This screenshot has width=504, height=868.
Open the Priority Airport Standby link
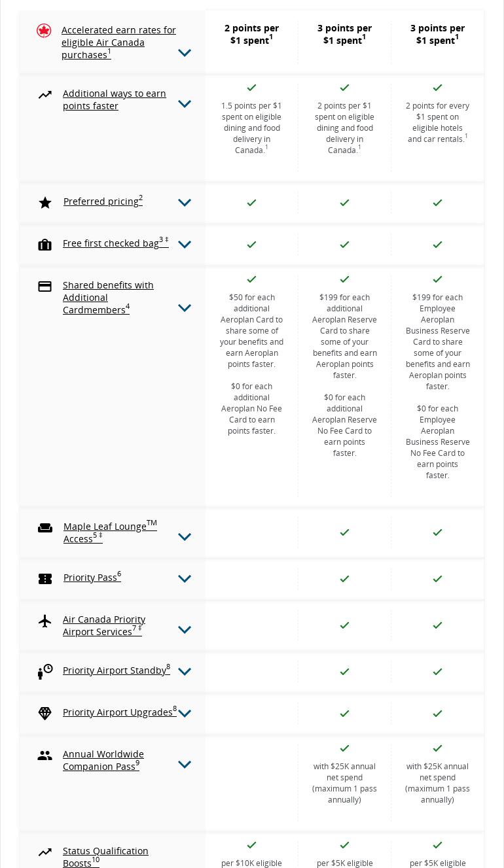point(116,670)
